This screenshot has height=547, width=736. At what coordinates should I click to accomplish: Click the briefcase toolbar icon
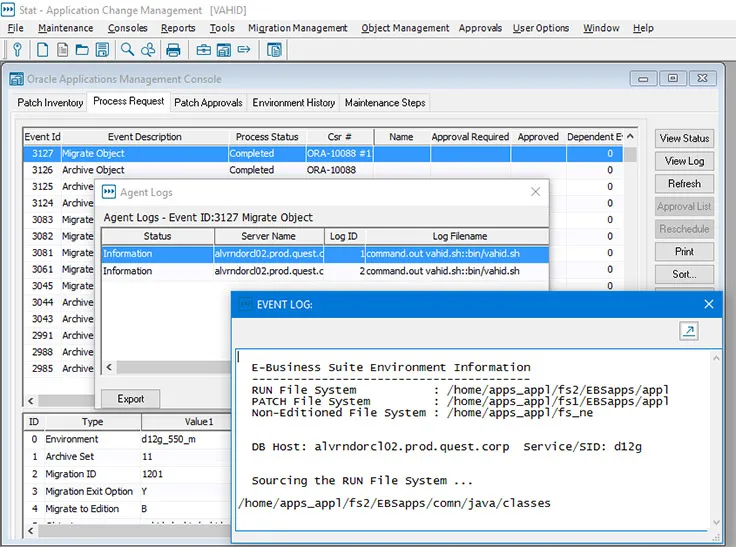(x=203, y=50)
